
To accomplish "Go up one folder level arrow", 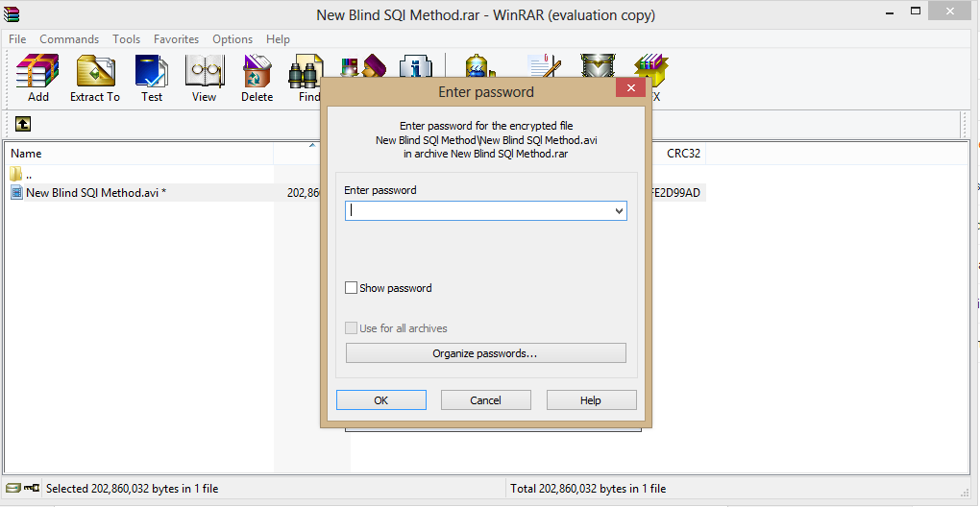I will click(22, 124).
